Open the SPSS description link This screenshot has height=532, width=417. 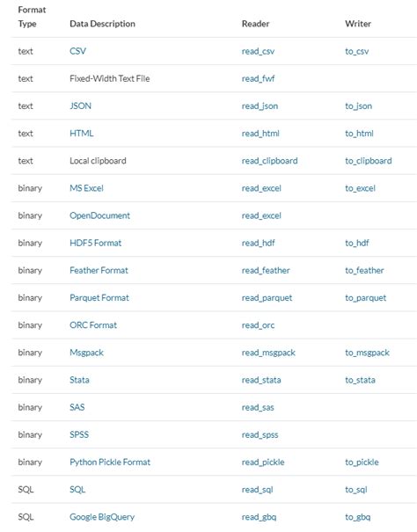point(79,434)
